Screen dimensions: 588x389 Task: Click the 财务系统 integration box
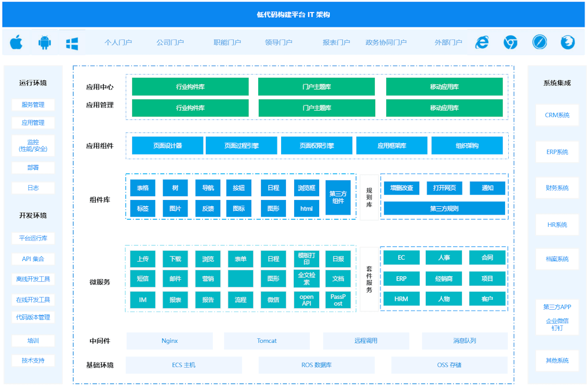[557, 188]
